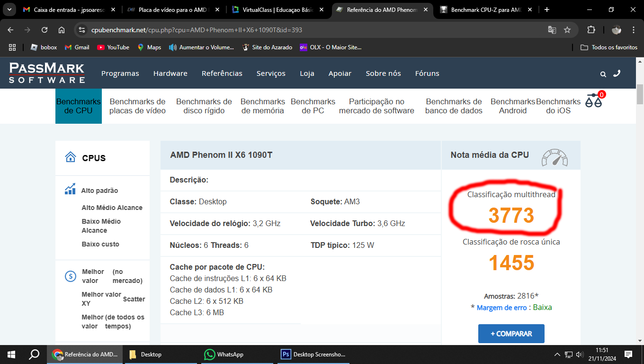Open the Fóruns menu
644x364 pixels.
tap(427, 73)
